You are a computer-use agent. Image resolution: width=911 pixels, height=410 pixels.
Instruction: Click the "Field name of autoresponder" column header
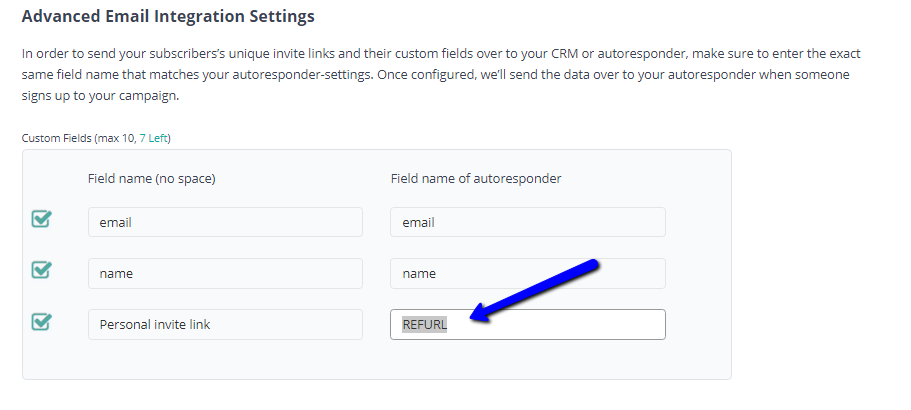pyautogui.click(x=475, y=178)
